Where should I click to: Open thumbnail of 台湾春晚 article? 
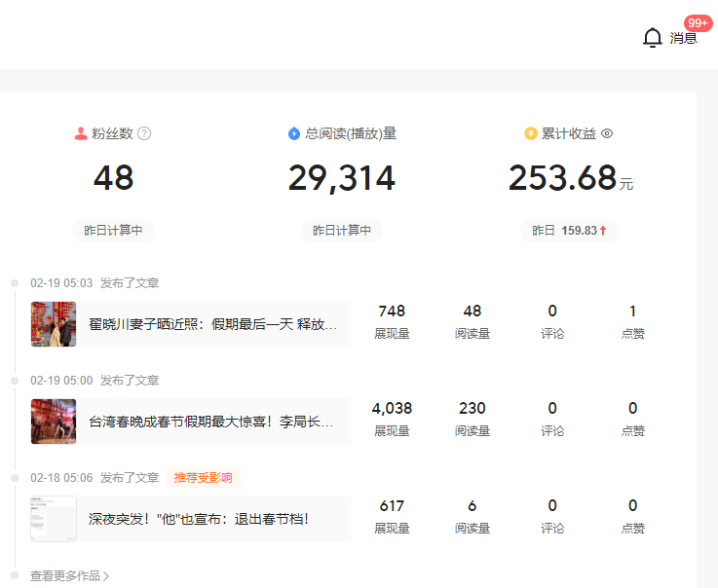coord(54,422)
